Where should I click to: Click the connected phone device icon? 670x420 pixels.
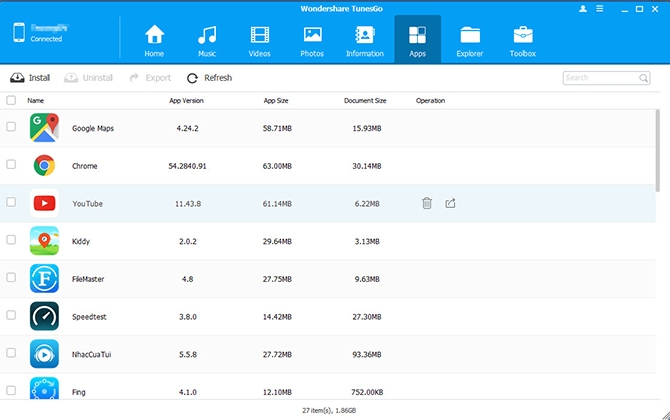(x=19, y=32)
